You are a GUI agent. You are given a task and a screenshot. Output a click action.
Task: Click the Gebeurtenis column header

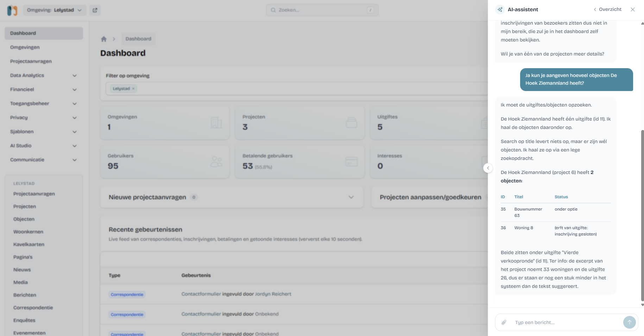pos(196,275)
